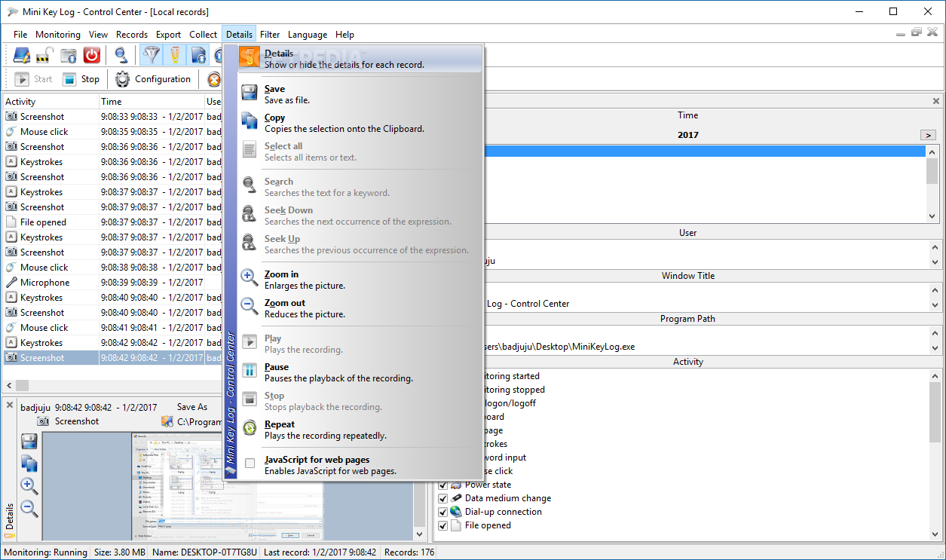Click Monitoring: Running in status bar
Viewport: 946px width, 560px height.
[x=45, y=552]
